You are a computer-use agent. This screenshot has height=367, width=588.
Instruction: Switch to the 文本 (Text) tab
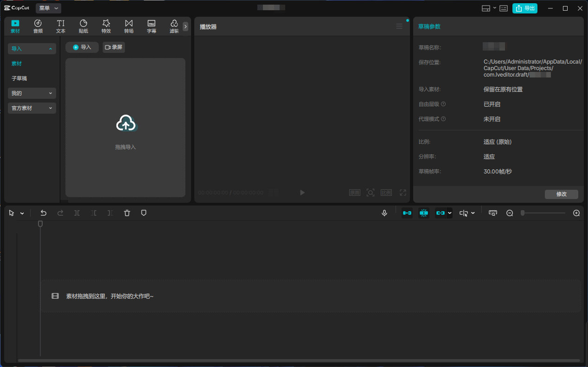61,26
